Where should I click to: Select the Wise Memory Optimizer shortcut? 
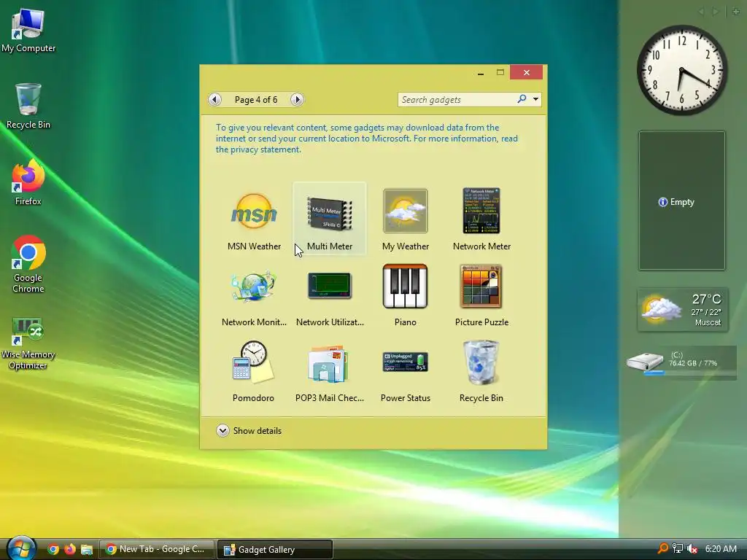28,344
